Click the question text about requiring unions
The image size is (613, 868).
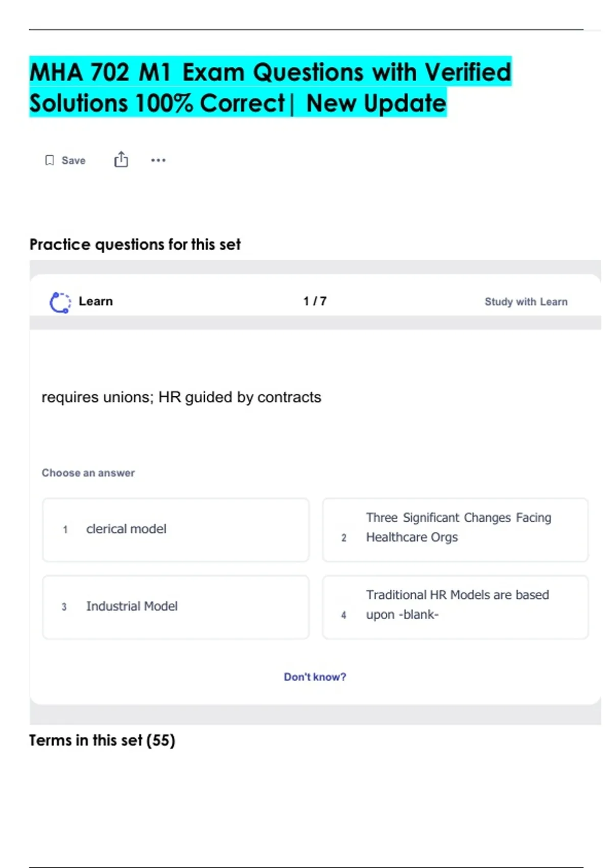pos(181,397)
